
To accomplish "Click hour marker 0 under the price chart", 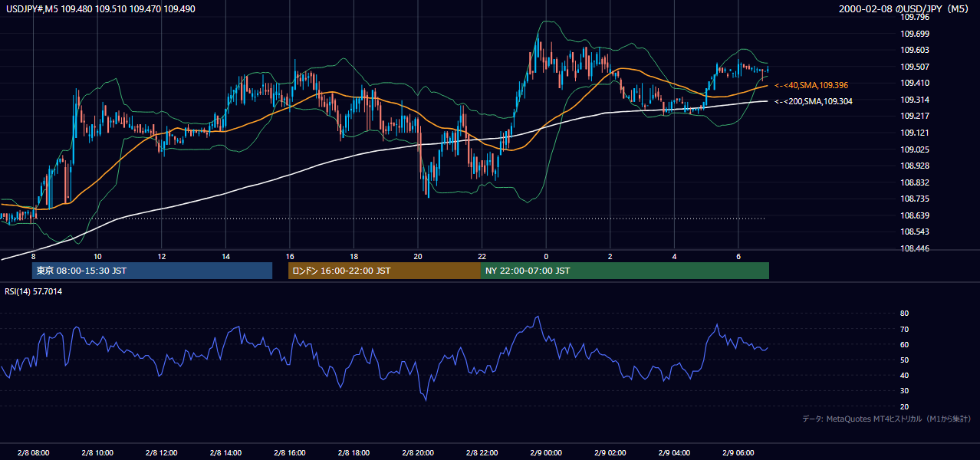I will (546, 256).
